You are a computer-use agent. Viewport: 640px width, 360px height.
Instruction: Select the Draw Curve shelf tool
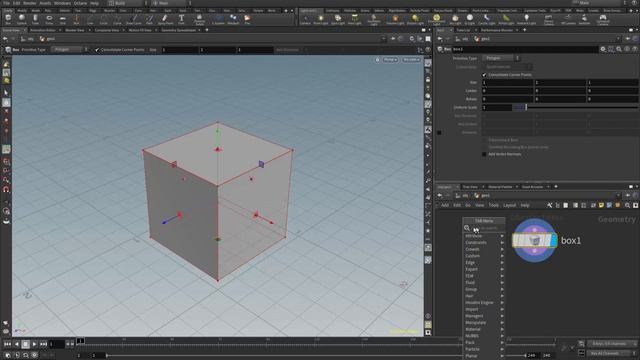pos(134,19)
